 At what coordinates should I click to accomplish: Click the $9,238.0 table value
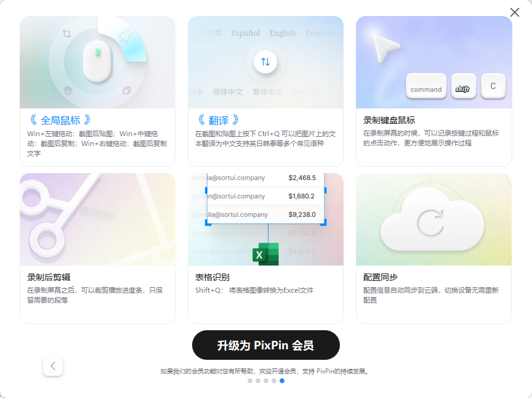pyautogui.click(x=302, y=214)
